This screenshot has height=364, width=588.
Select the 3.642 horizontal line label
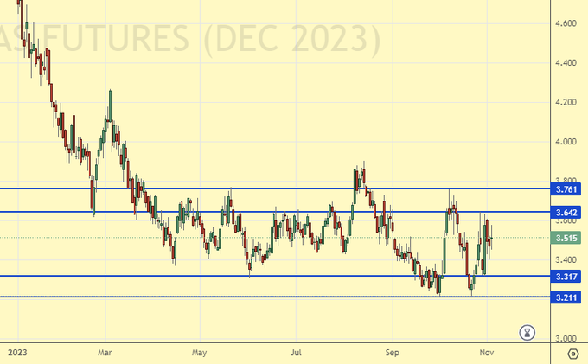pyautogui.click(x=568, y=212)
